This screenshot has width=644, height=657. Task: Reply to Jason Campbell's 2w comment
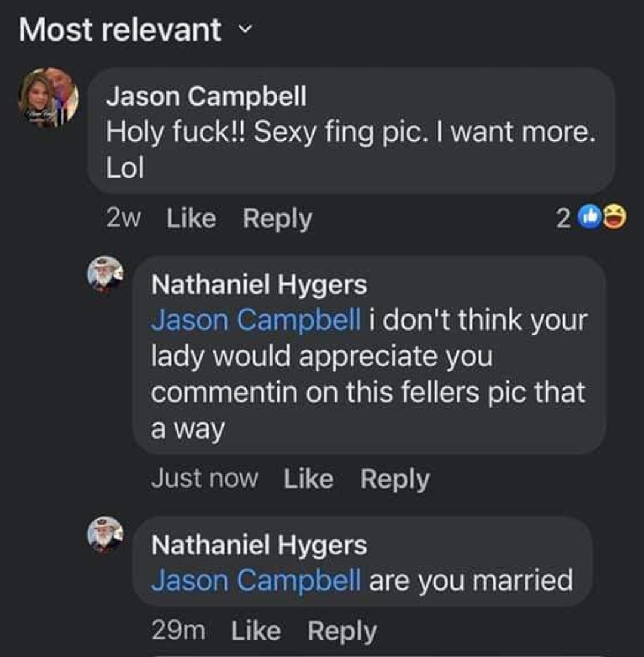coord(278,219)
